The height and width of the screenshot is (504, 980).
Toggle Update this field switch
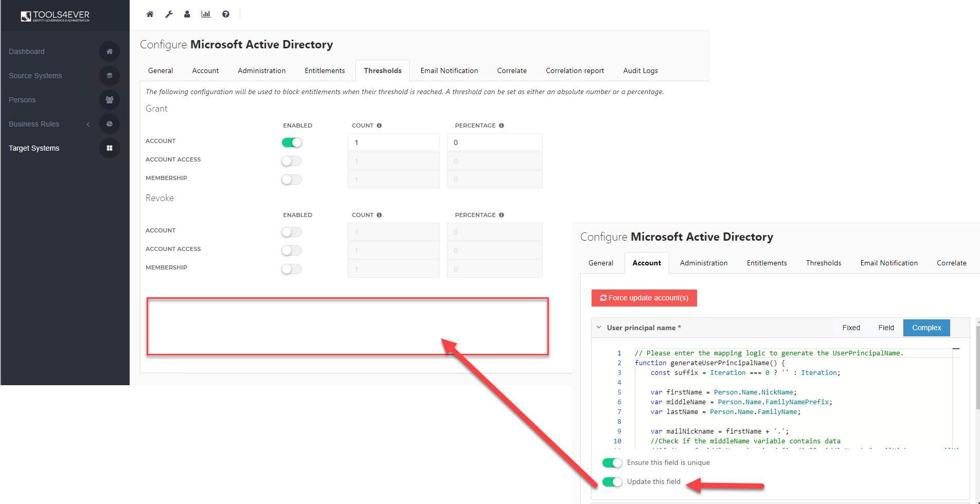[612, 482]
